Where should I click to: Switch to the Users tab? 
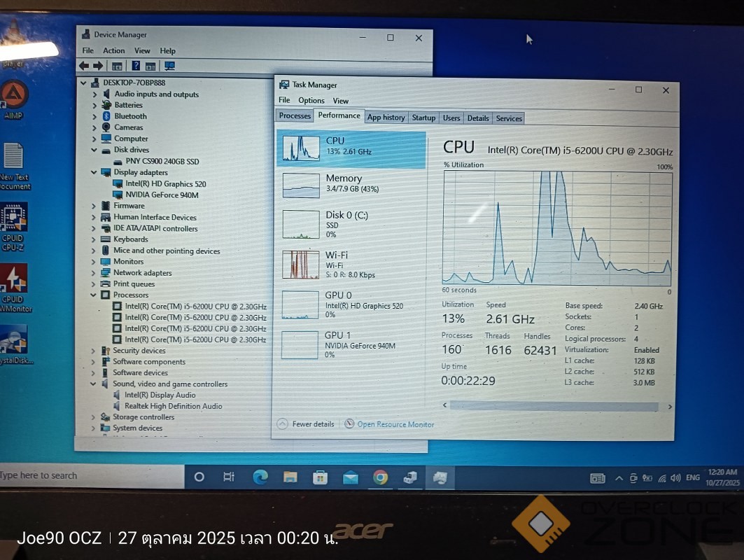(451, 118)
